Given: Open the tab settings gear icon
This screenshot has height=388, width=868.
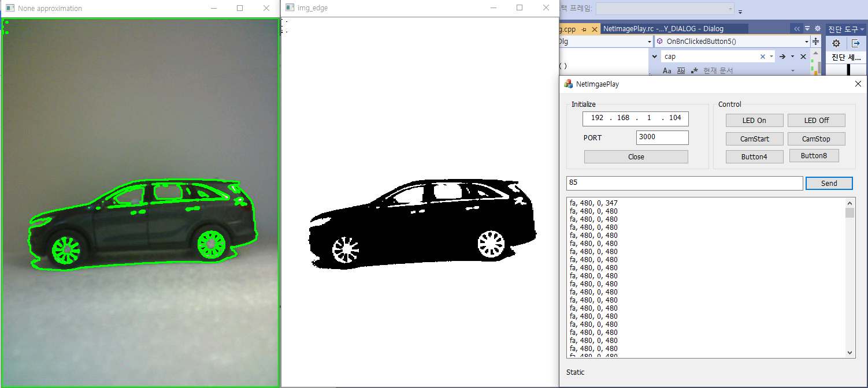Looking at the screenshot, I should coord(817,28).
